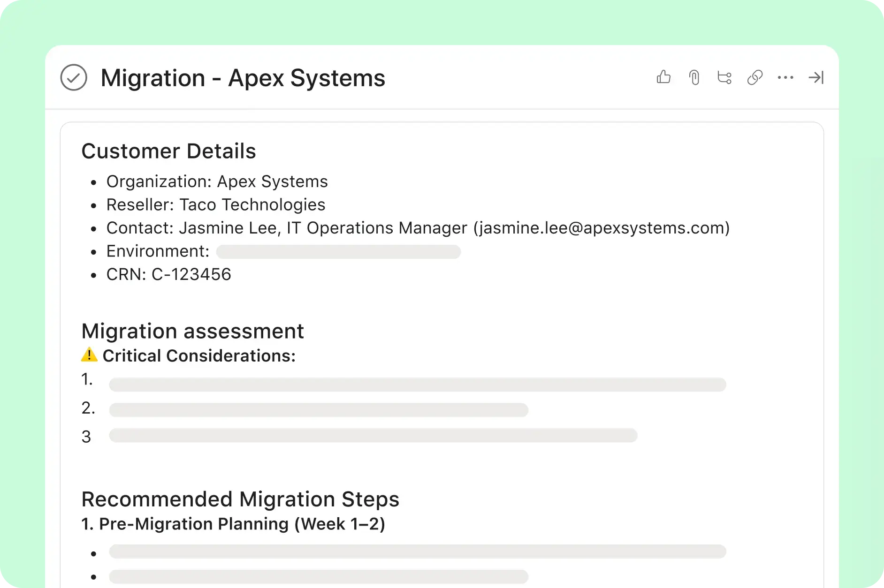This screenshot has width=884, height=588.
Task: Click the task title Migration - Apex Systems
Action: pyautogui.click(x=243, y=78)
